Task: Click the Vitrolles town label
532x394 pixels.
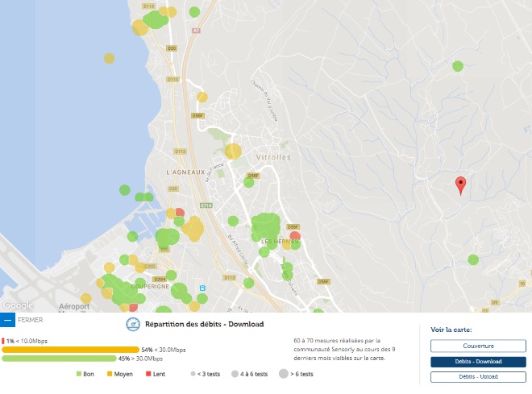Action: (x=270, y=157)
